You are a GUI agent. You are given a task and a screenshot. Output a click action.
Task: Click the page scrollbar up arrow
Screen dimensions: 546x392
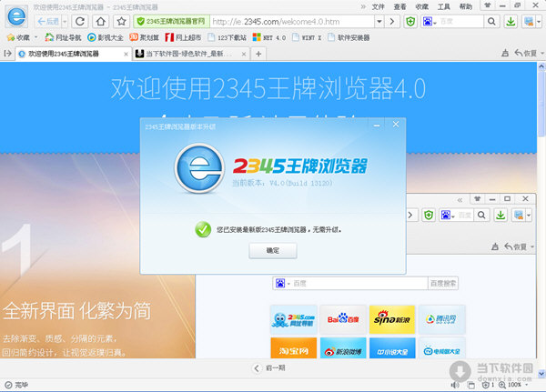point(541,65)
